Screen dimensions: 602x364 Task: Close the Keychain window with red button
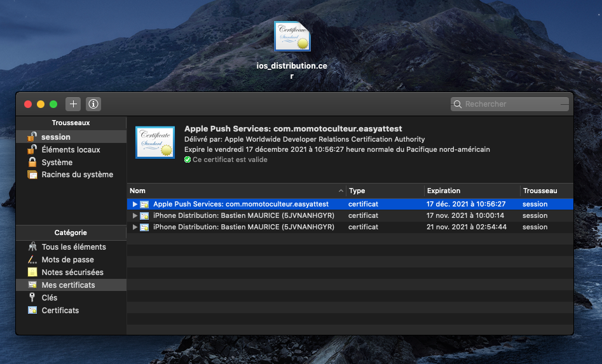point(28,104)
